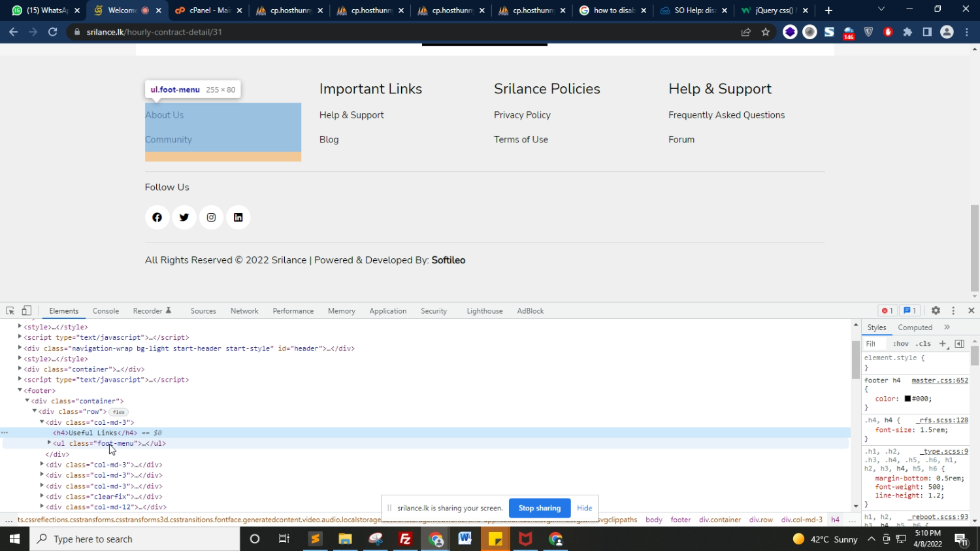
Task: Open the Privacy Policy footer link
Action: point(522,115)
